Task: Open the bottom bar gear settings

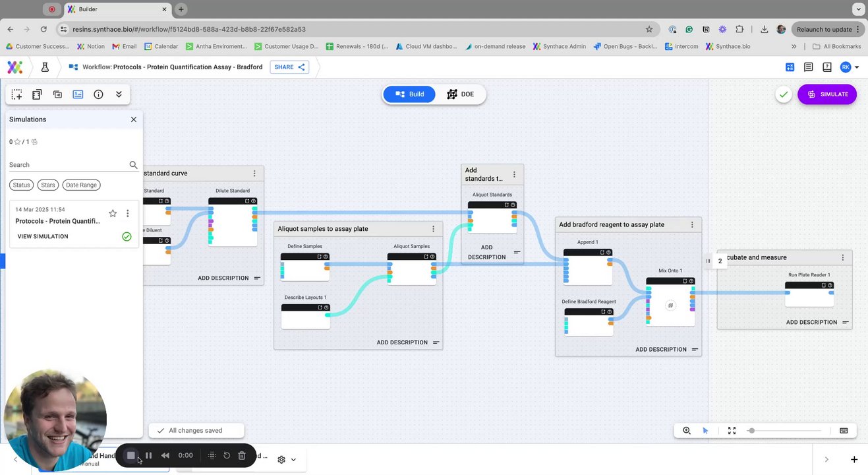Action: click(281, 460)
